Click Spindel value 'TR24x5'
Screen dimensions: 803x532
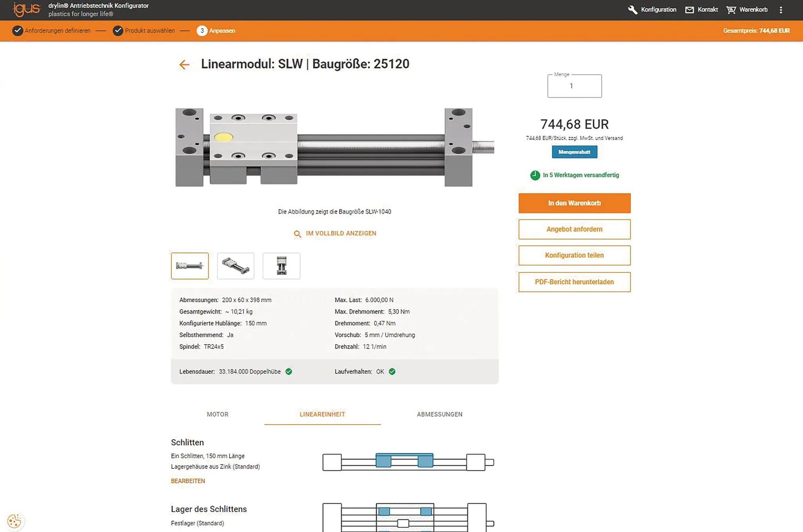214,347
